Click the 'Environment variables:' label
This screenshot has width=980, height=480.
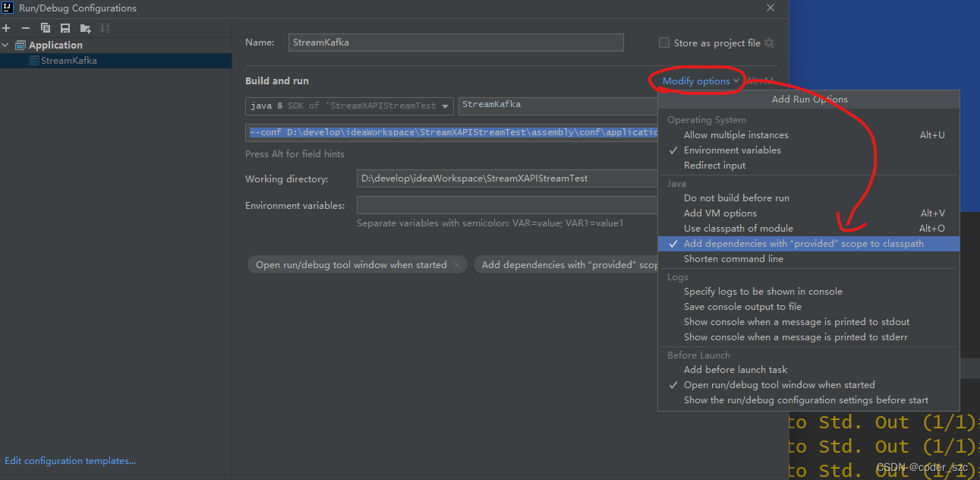[295, 206]
